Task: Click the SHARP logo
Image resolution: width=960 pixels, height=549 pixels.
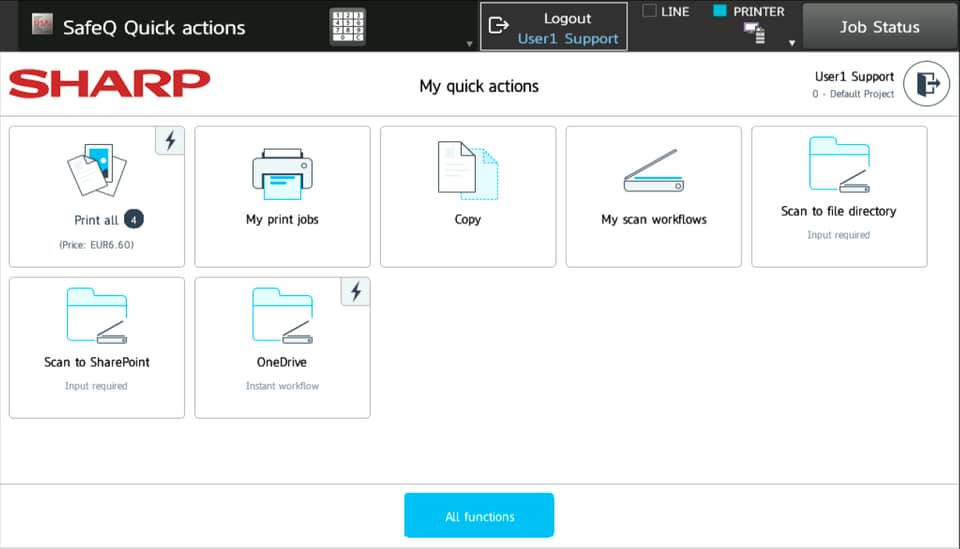Action: point(110,85)
